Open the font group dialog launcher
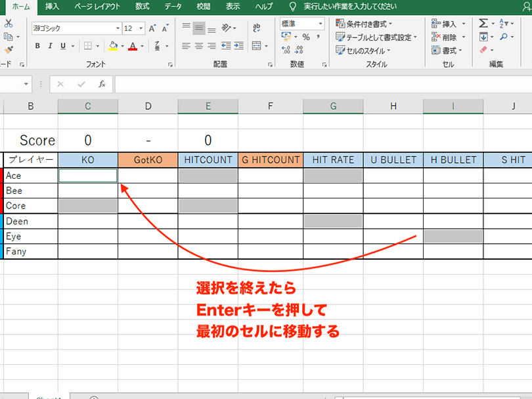 tap(170, 64)
